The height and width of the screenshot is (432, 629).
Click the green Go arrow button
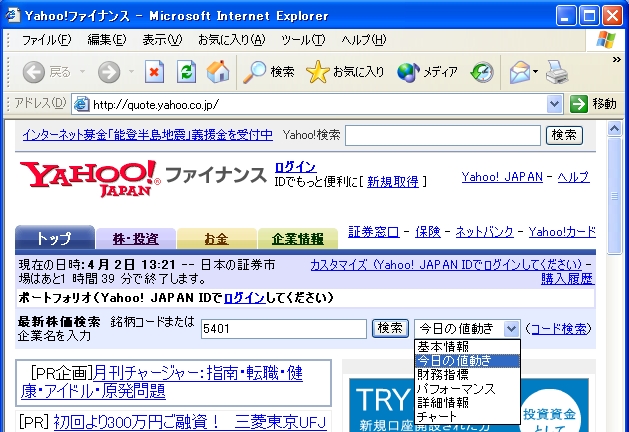[x=578, y=104]
